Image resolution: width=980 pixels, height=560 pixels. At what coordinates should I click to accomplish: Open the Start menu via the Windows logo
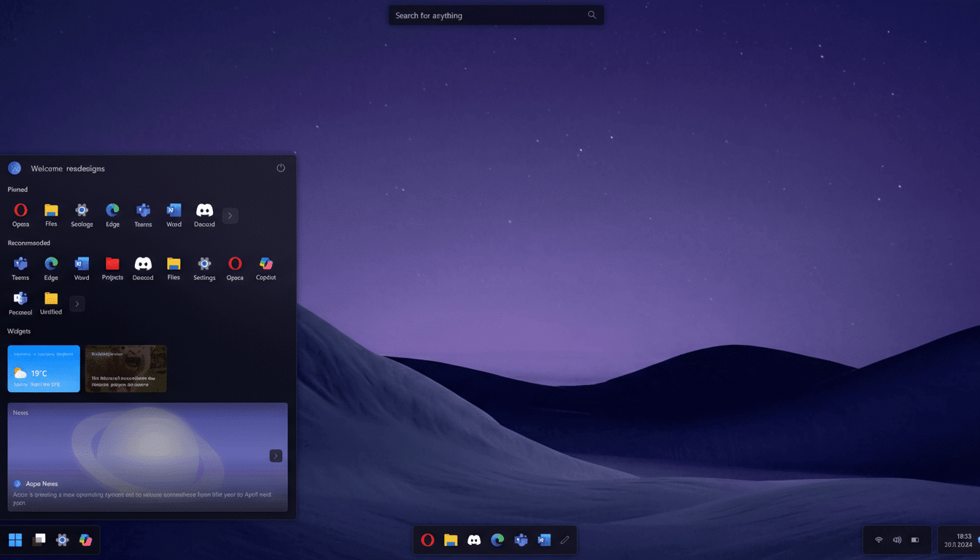point(15,540)
